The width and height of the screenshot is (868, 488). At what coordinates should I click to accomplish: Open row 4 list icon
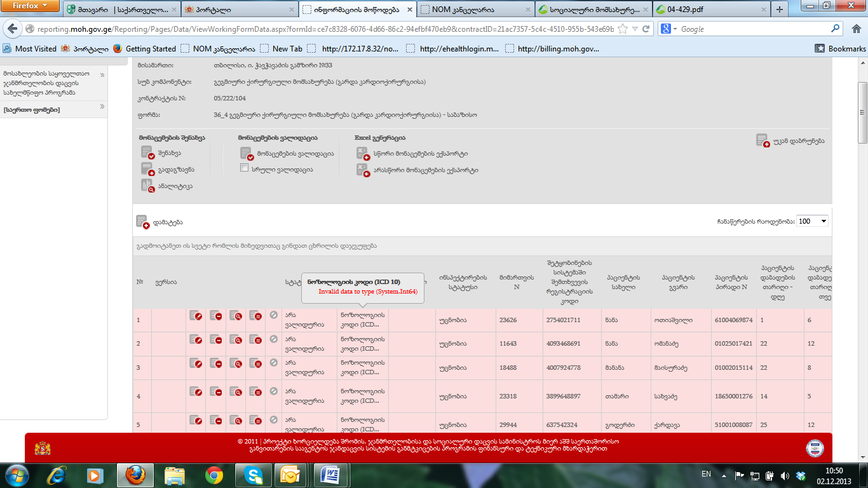[x=255, y=392]
